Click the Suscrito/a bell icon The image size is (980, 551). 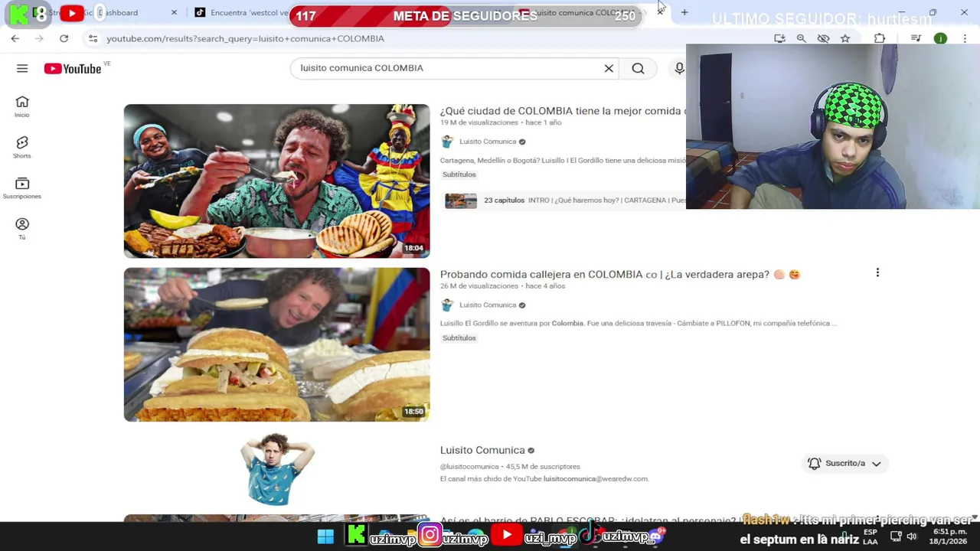(815, 464)
